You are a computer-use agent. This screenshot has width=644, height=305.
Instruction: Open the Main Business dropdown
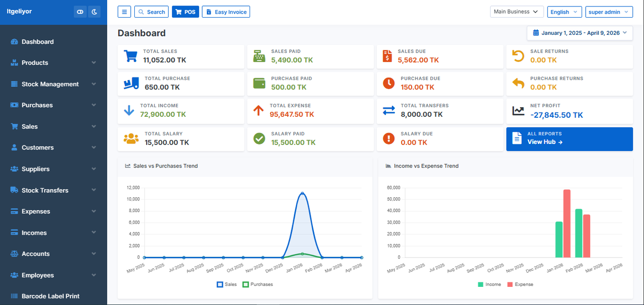517,12
